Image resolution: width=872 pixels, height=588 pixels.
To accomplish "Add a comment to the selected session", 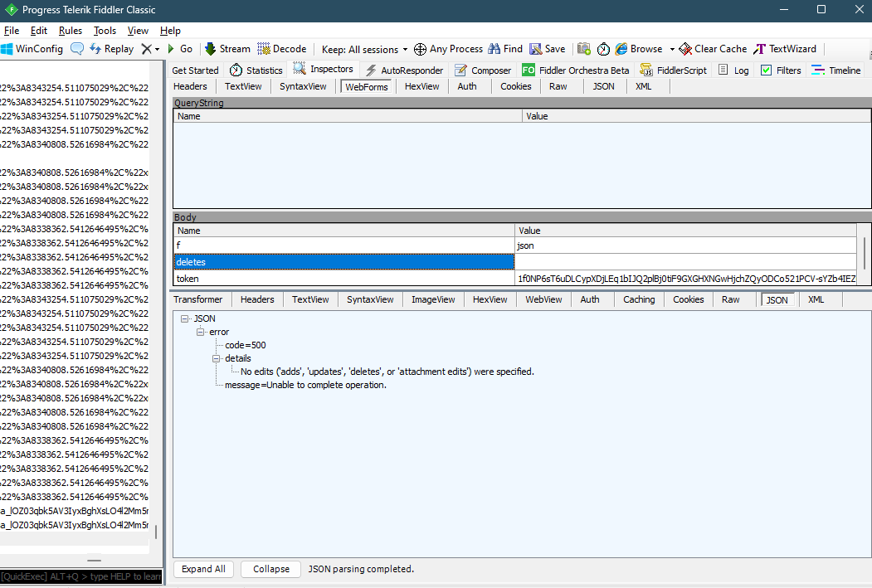I will pyautogui.click(x=77, y=48).
